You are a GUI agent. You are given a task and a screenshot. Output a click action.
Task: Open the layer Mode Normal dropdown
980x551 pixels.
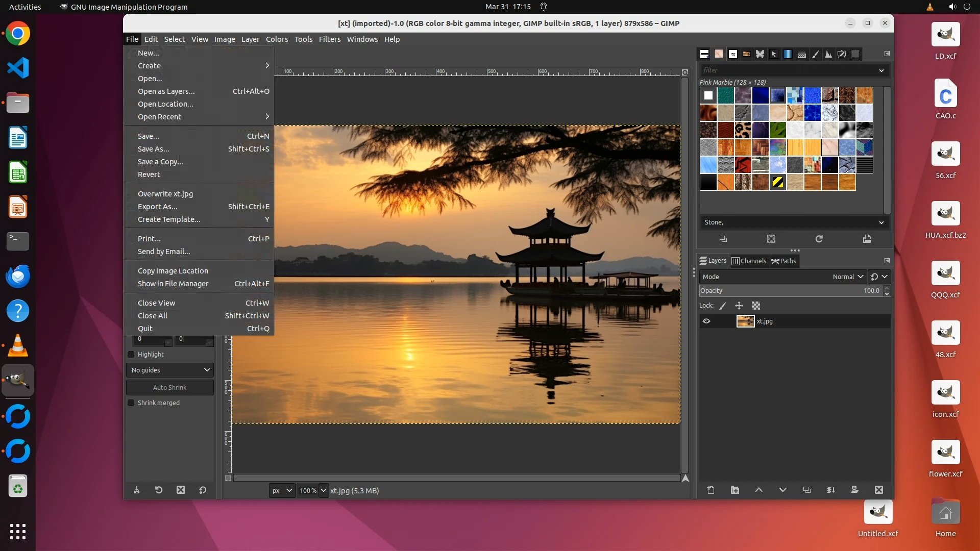(x=848, y=277)
